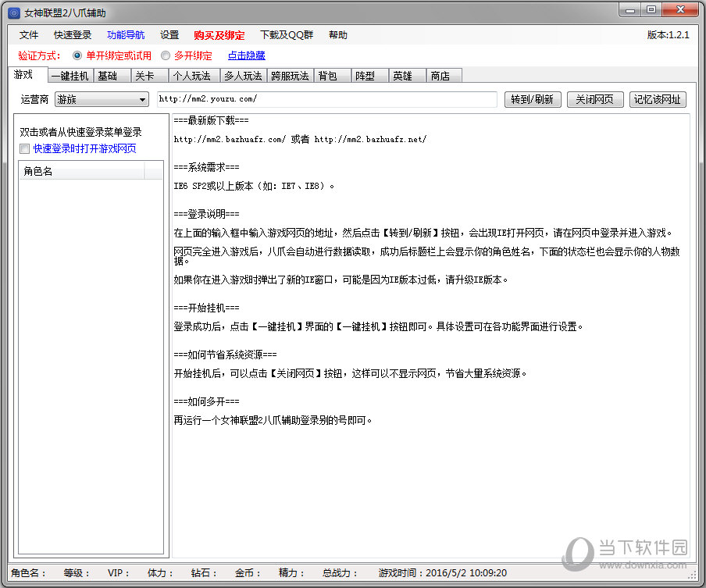Screen dimensions: 706x588
Task: Maximize the 女神联盟2八爪辅助 window
Action: [x=651, y=10]
